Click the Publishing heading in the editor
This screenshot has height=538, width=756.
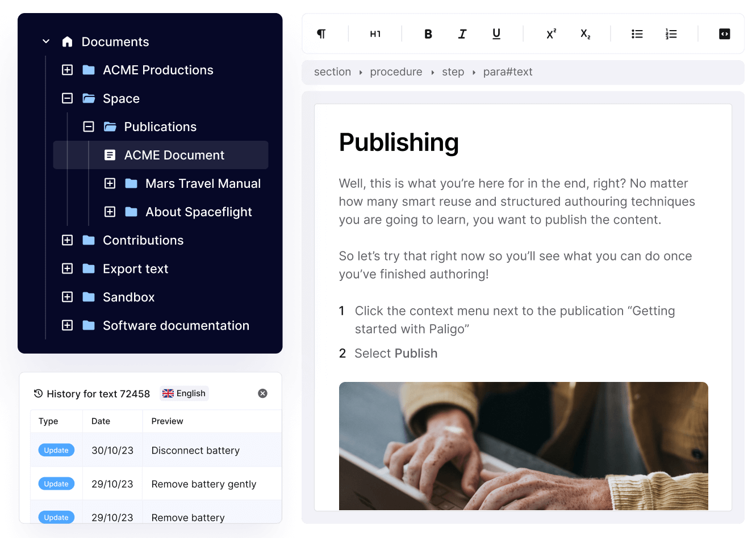pos(399,142)
